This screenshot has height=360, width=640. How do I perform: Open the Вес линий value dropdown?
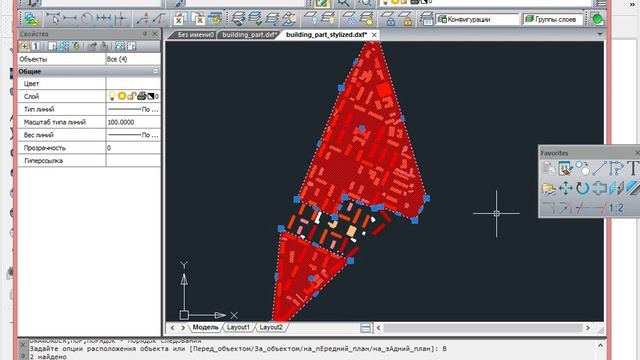[x=133, y=135]
